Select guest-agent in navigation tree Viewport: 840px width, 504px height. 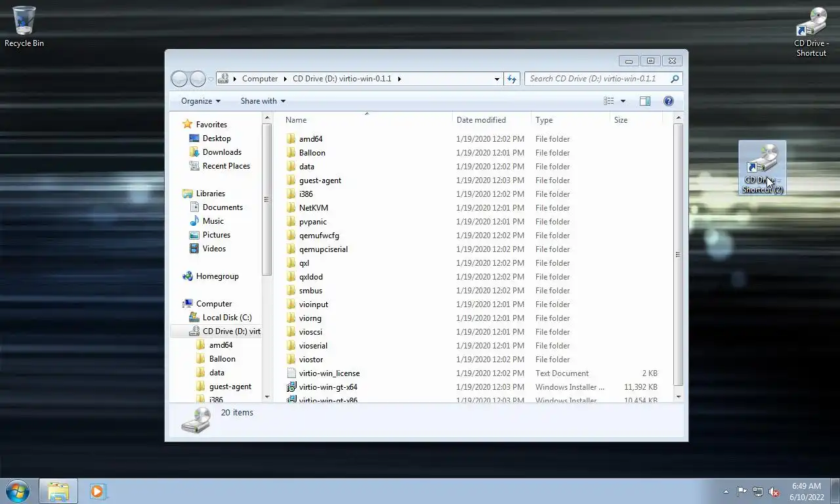[x=230, y=387]
